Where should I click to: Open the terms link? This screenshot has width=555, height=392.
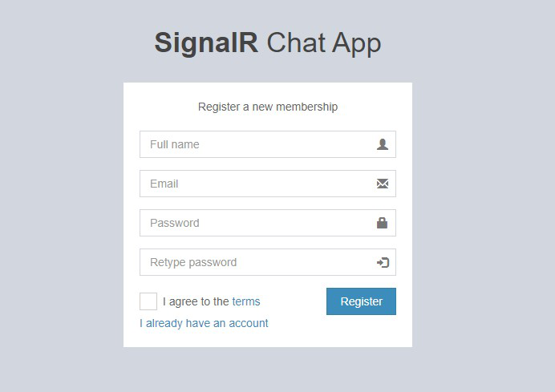246,301
